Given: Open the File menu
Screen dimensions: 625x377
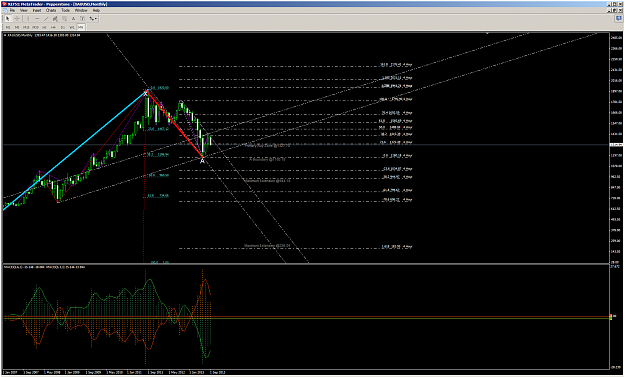Looking at the screenshot, I should coord(12,10).
